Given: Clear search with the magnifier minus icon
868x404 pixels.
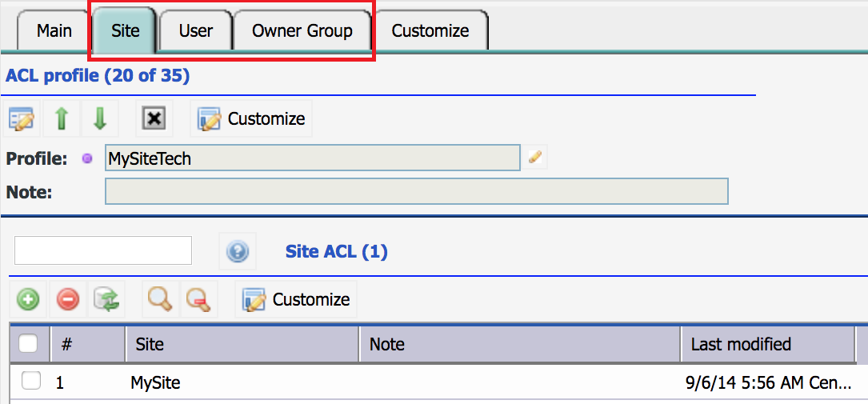Looking at the screenshot, I should (x=199, y=299).
